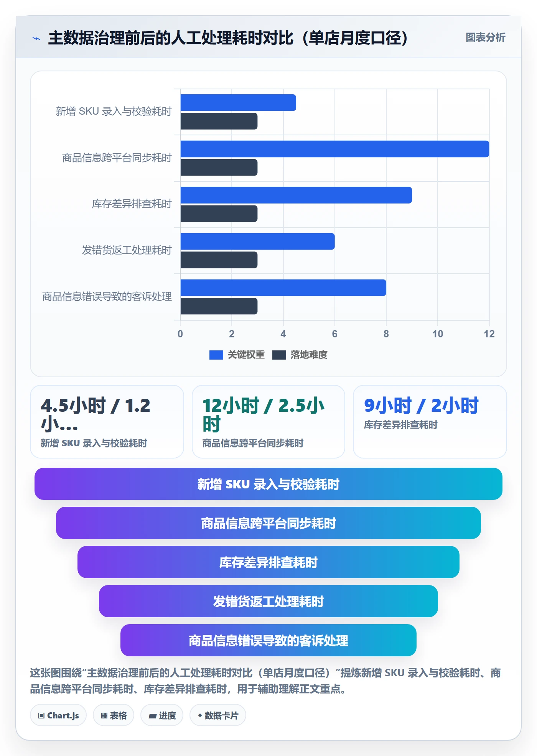Click the 图表分析 label in header
537x756 pixels.
485,37
